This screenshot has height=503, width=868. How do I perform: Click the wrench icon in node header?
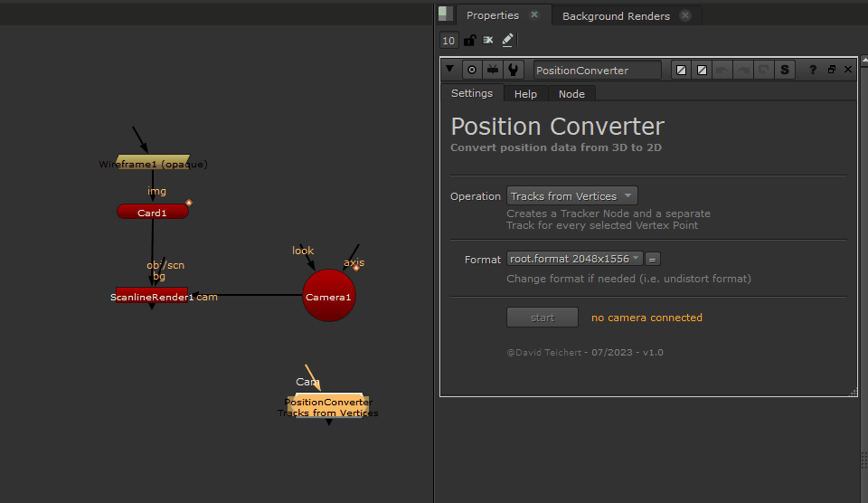tap(514, 70)
